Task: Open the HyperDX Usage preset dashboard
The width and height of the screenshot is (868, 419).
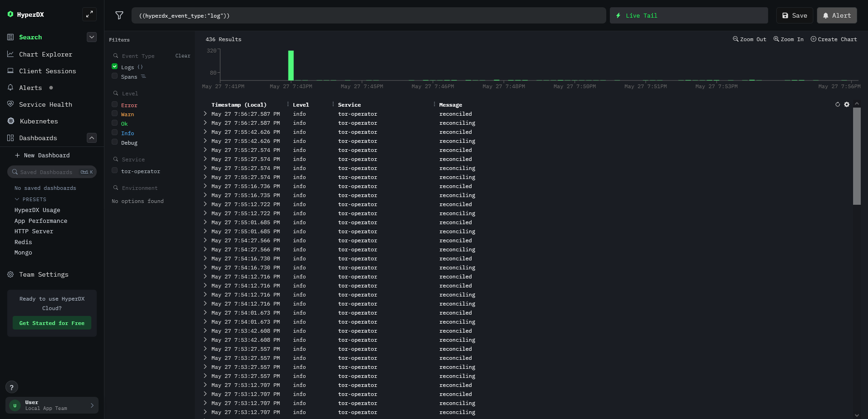Action: pos(37,210)
